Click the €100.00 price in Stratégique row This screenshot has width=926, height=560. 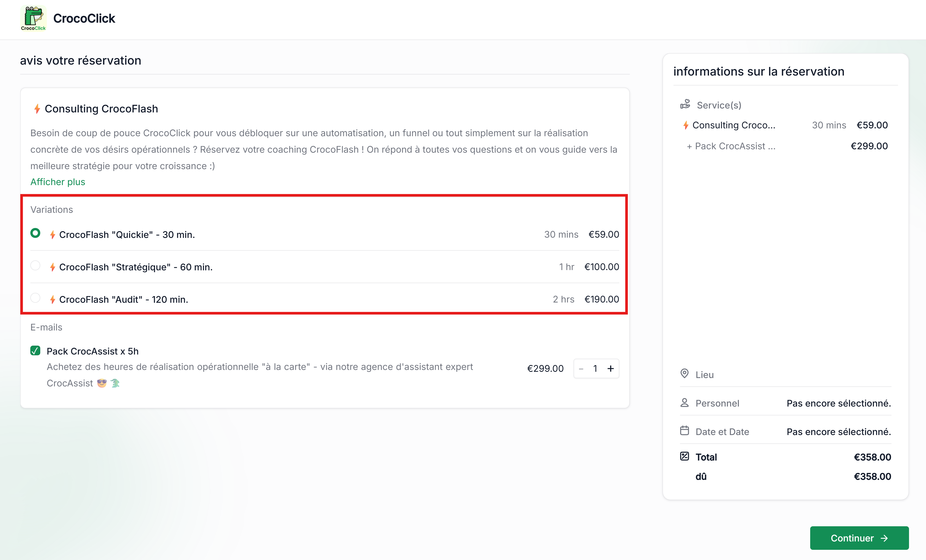point(602,267)
